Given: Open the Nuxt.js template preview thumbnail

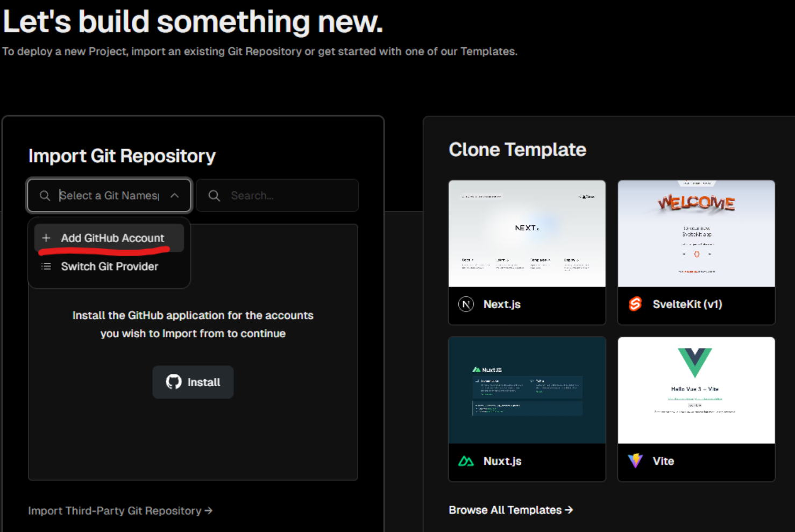Looking at the screenshot, I should click(527, 391).
